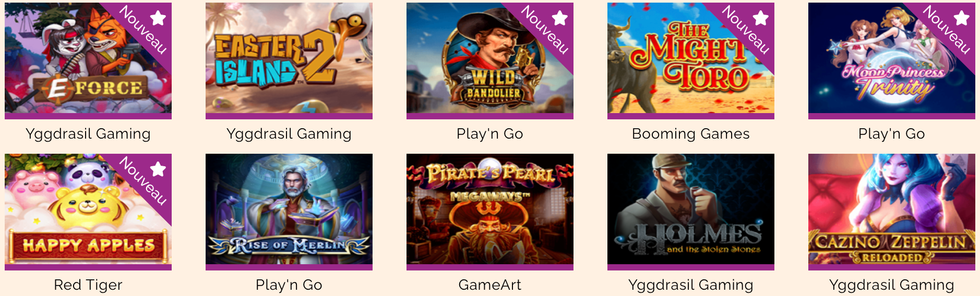
Task: Click the star icon on Mighty Toro
Action: click(x=761, y=18)
